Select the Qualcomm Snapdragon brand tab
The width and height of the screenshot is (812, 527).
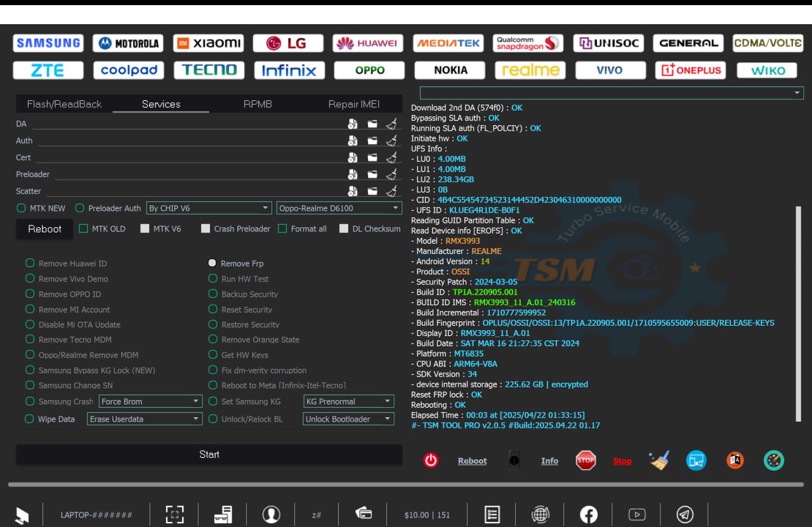(528, 43)
